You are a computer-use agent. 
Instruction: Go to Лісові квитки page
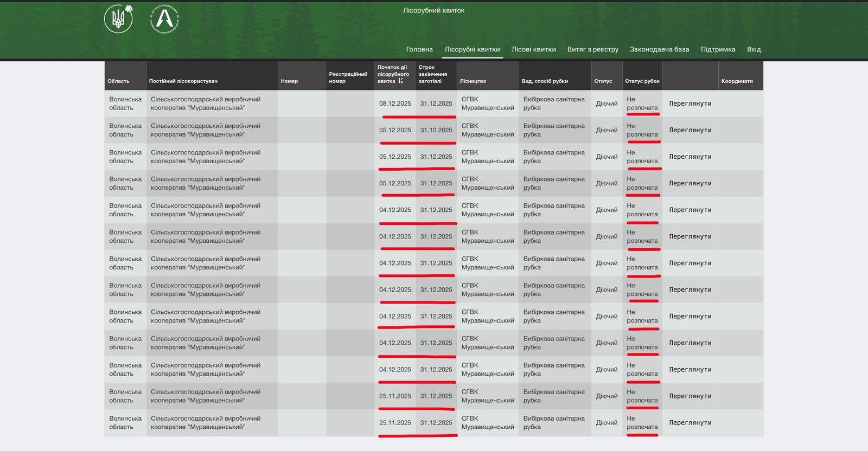(533, 49)
